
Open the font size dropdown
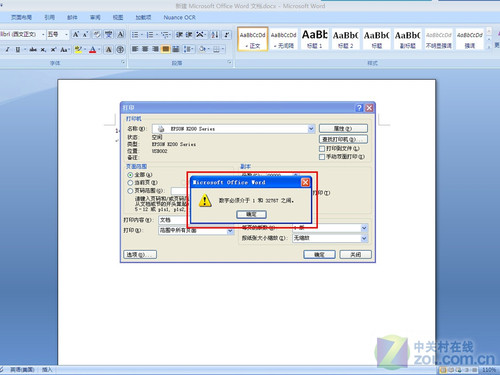pyautogui.click(x=67, y=34)
